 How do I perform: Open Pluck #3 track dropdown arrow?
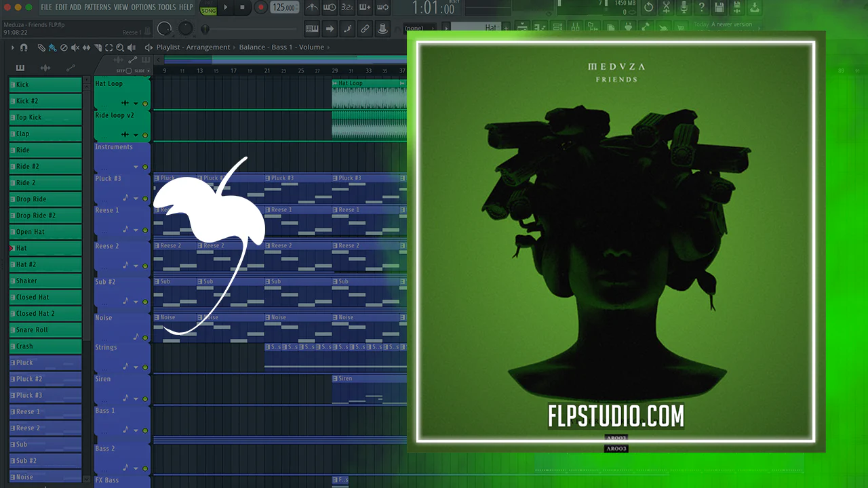pos(136,199)
